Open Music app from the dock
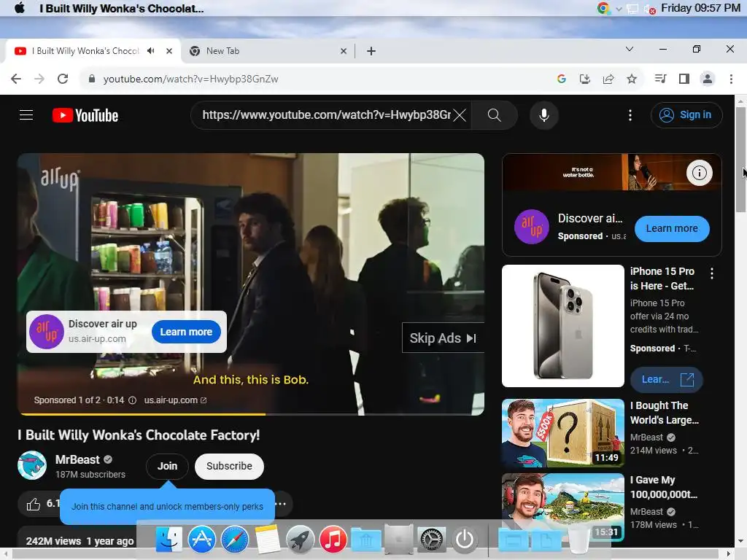 point(333,540)
